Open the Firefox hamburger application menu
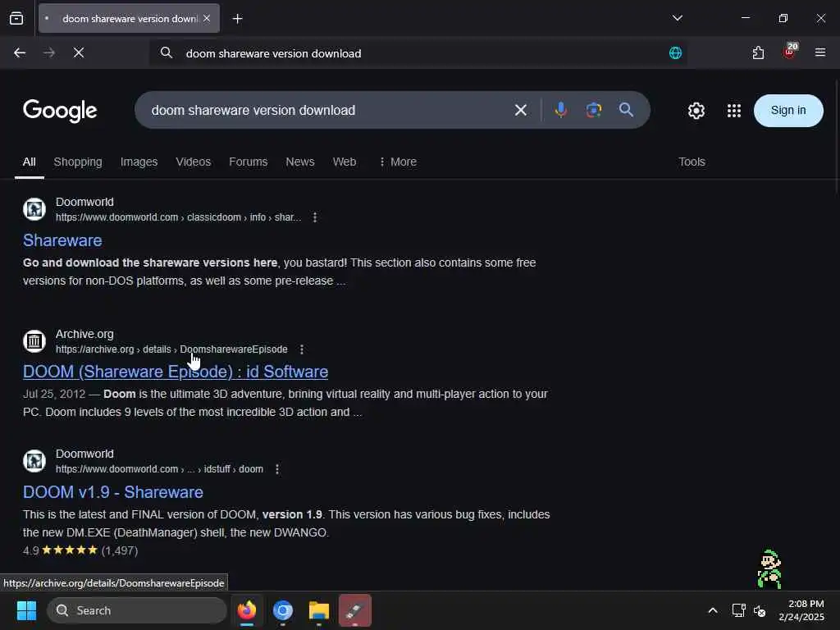840x630 pixels. (x=819, y=52)
